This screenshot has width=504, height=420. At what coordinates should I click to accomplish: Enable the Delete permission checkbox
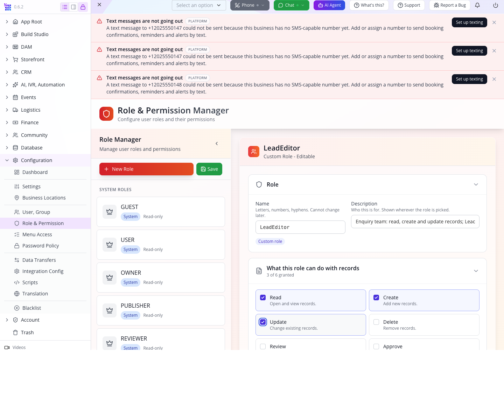click(376, 322)
